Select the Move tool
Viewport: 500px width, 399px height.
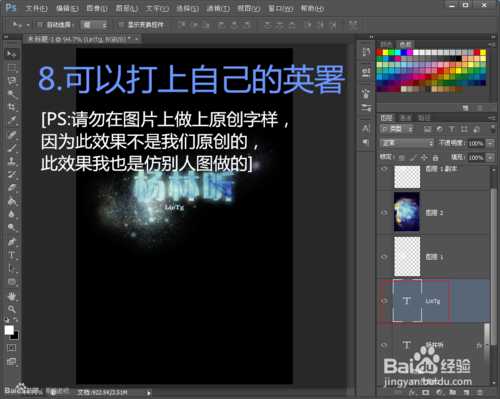point(12,54)
